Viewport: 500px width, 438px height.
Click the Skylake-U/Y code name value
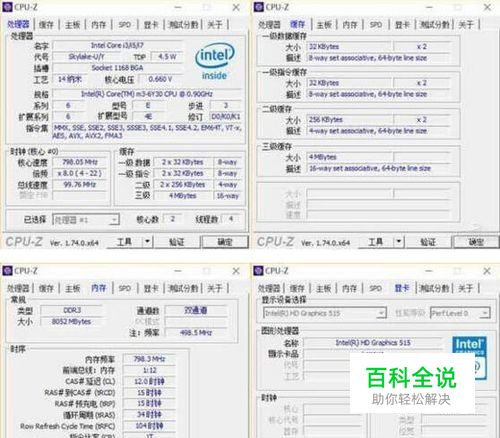tap(86, 57)
